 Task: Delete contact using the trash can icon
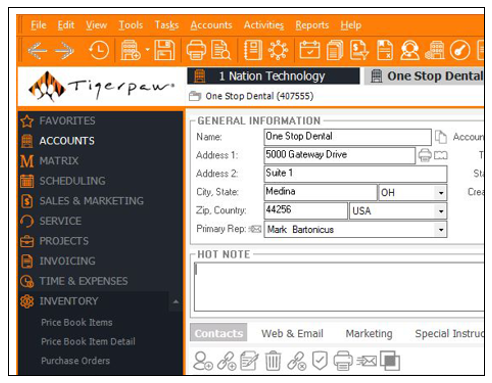coord(273,361)
